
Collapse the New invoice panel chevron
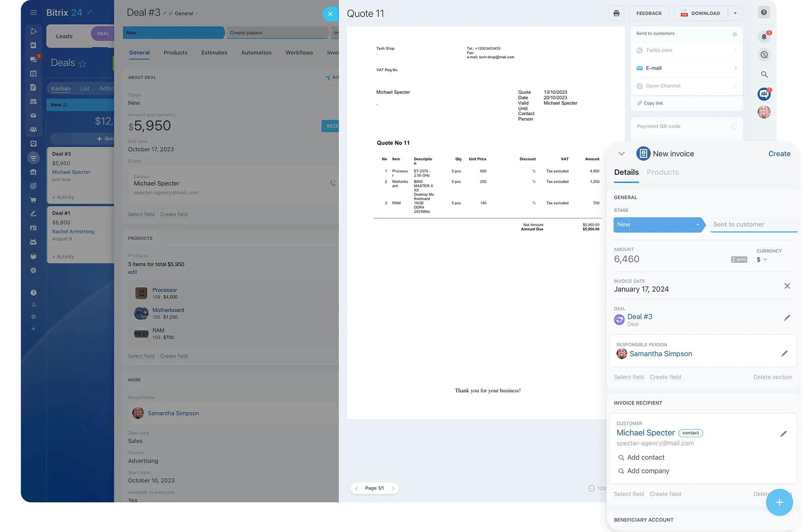pos(622,154)
